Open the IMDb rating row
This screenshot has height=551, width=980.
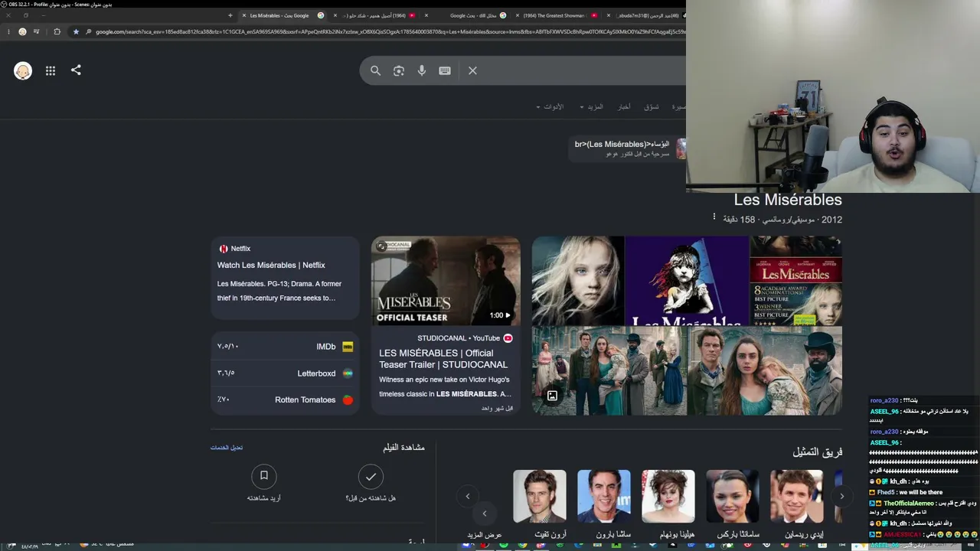point(285,347)
